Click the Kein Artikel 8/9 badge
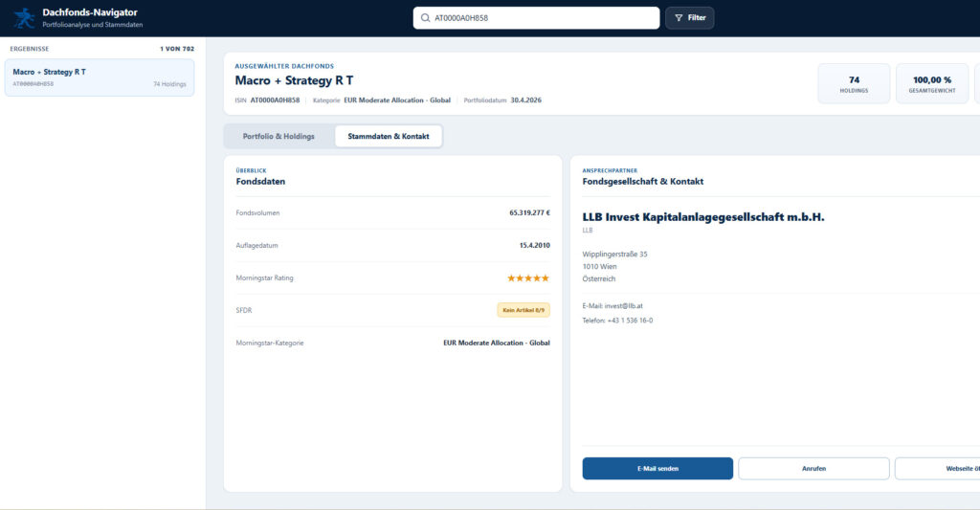This screenshot has height=510, width=980. click(523, 310)
